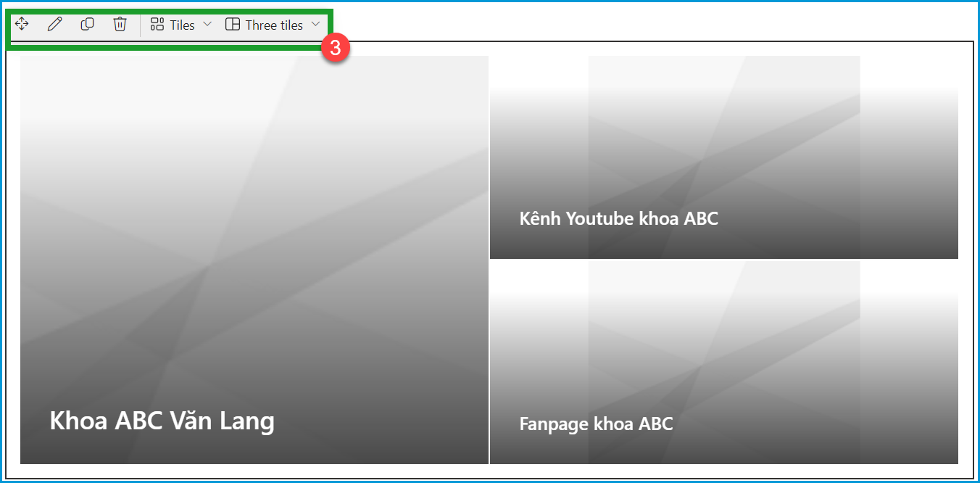Open the Tiles layout dropdown

click(180, 25)
